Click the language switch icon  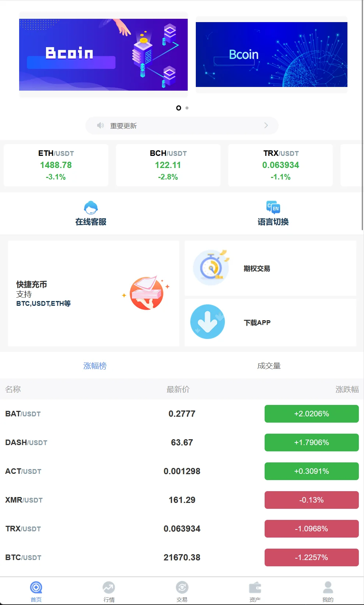tap(273, 207)
